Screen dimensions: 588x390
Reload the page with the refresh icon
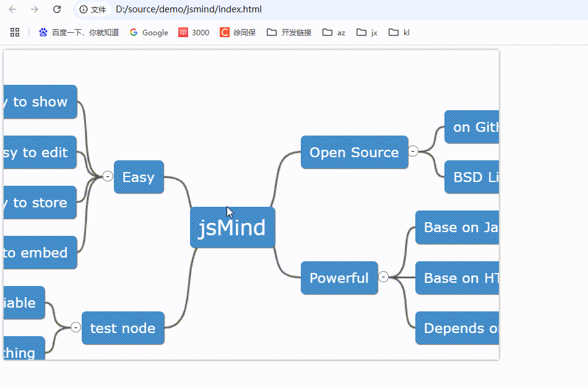tap(56, 9)
